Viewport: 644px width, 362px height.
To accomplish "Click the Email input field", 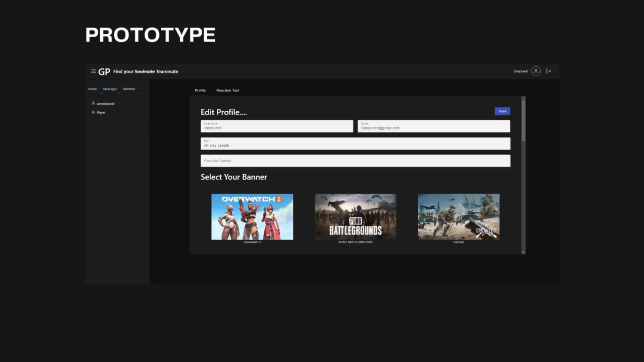I will click(x=434, y=126).
